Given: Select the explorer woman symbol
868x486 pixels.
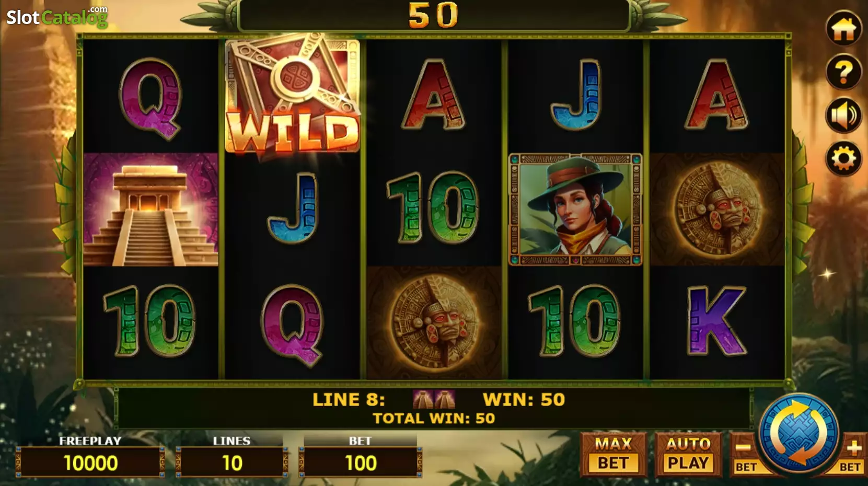Looking at the screenshot, I should (575, 210).
